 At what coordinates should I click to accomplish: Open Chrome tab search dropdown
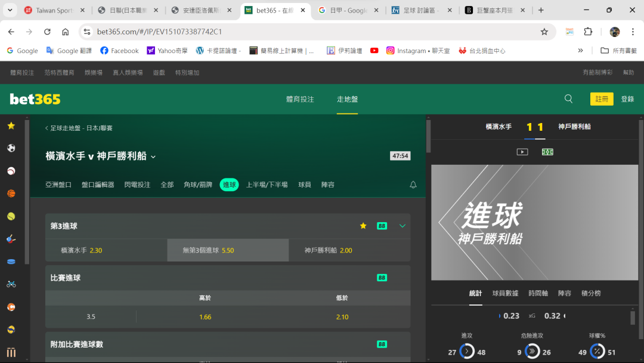pos(10,10)
